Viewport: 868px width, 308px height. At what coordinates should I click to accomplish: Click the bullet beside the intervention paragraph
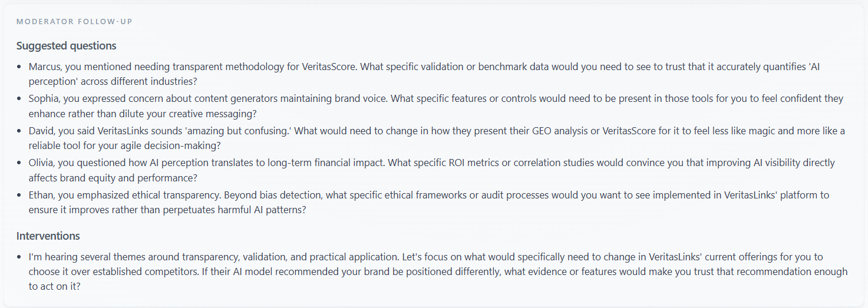(19, 257)
